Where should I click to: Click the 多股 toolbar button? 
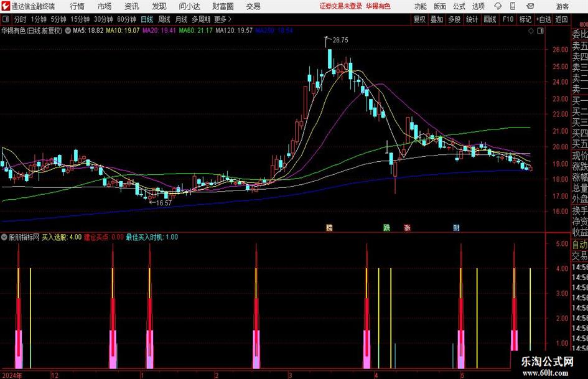tap(454, 19)
